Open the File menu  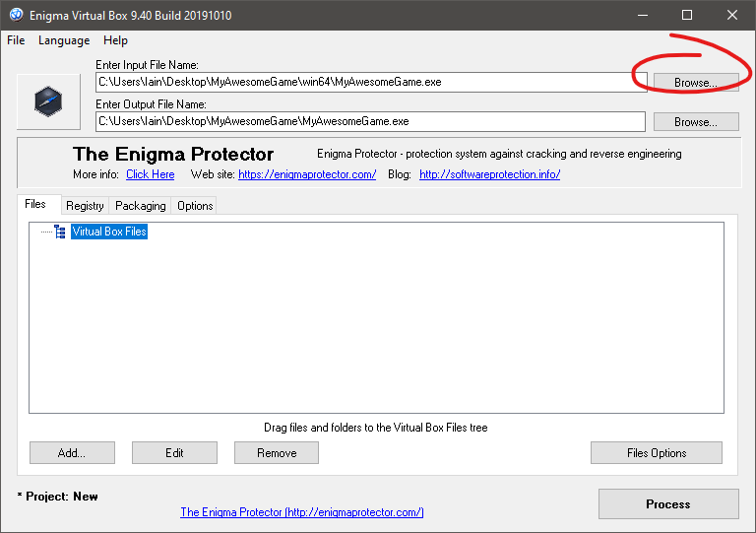(16, 40)
